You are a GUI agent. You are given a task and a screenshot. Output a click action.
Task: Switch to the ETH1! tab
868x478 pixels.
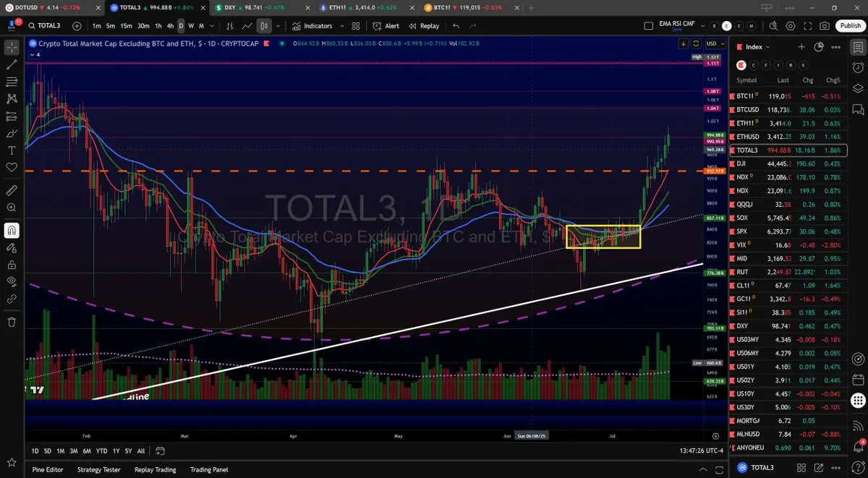(x=366, y=7)
